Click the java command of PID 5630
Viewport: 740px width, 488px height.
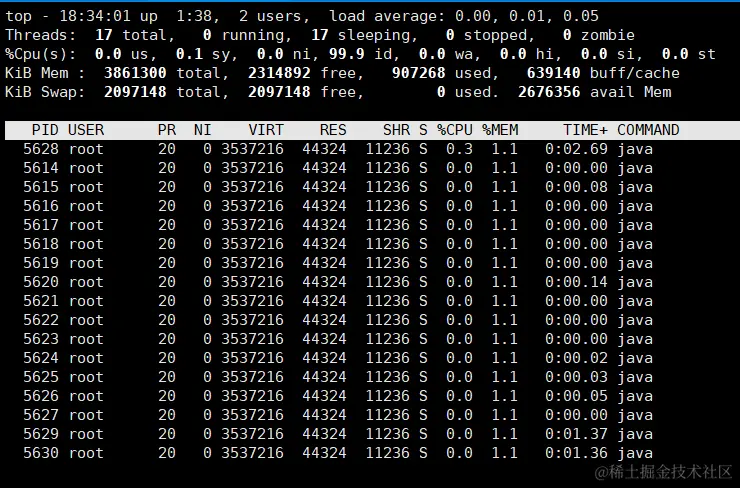click(635, 453)
